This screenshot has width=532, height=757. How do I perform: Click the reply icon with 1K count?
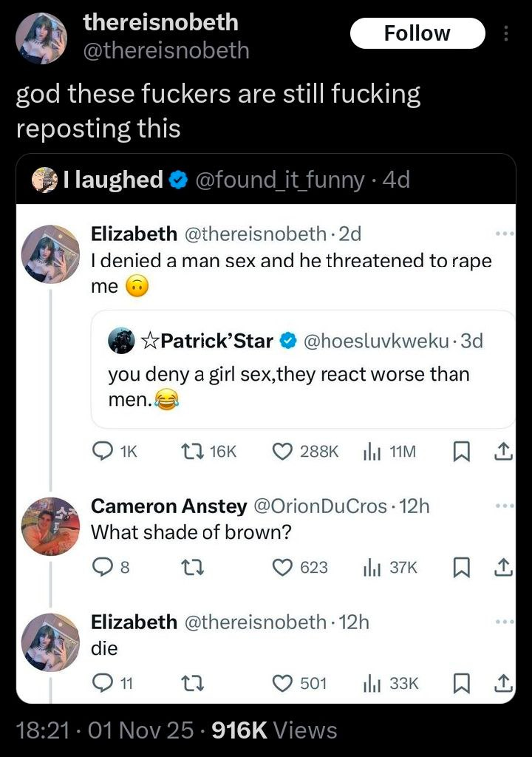(x=101, y=452)
